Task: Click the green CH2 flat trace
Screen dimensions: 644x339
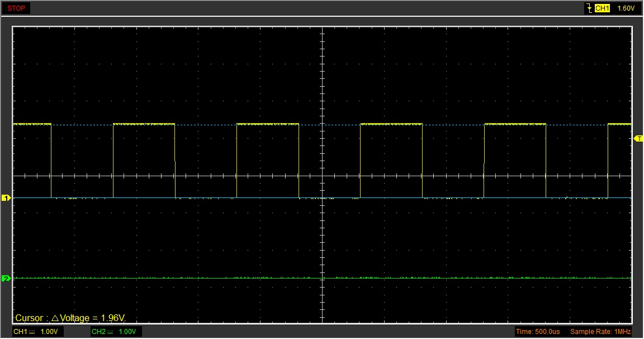Action: coord(323,278)
